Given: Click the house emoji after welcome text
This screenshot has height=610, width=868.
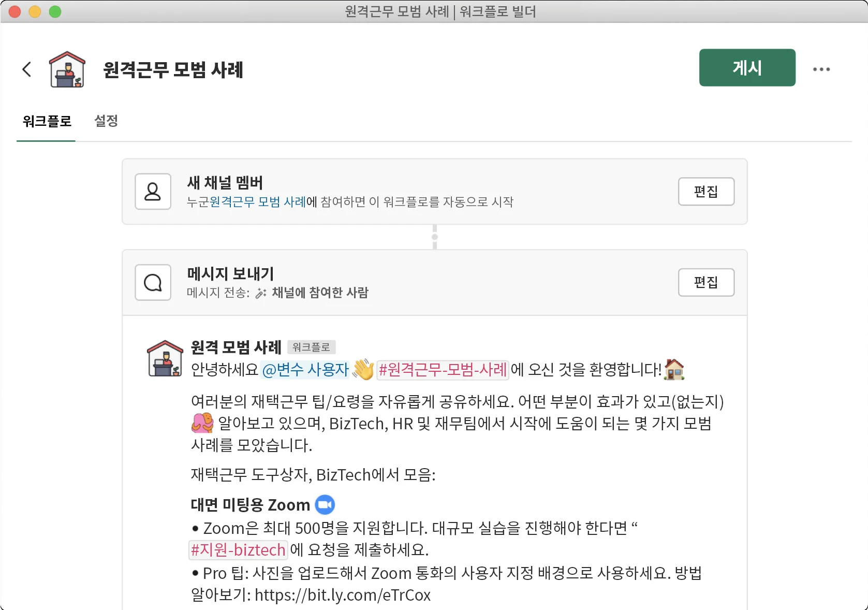Looking at the screenshot, I should (x=674, y=370).
